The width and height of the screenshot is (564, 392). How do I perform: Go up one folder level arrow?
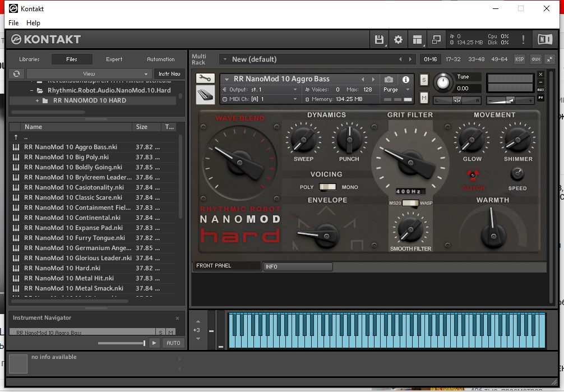coord(16,137)
